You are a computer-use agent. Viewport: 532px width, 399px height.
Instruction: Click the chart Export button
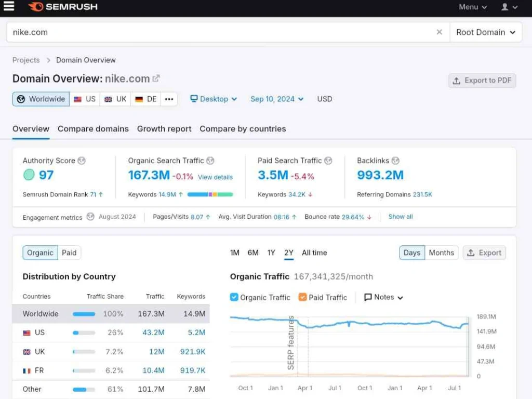pyautogui.click(x=484, y=253)
